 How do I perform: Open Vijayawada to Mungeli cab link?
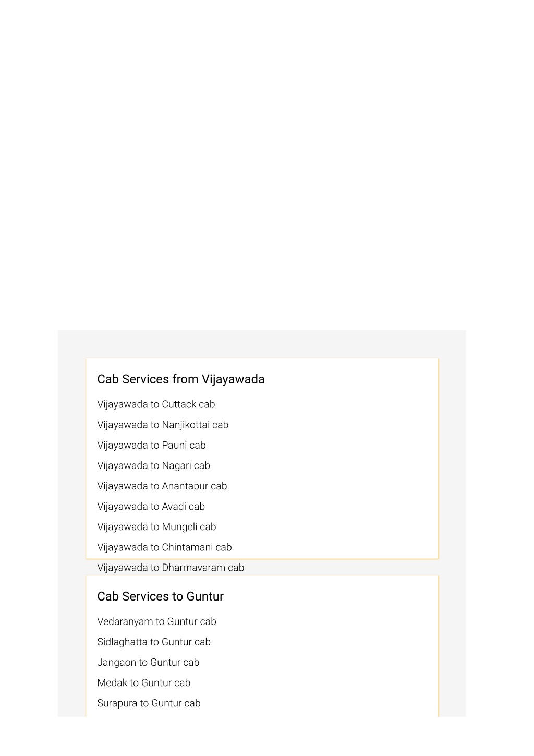156,526
